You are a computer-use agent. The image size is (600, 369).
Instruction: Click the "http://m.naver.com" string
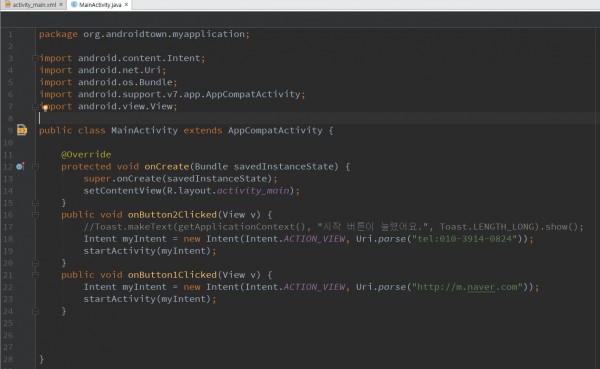[x=467, y=287]
